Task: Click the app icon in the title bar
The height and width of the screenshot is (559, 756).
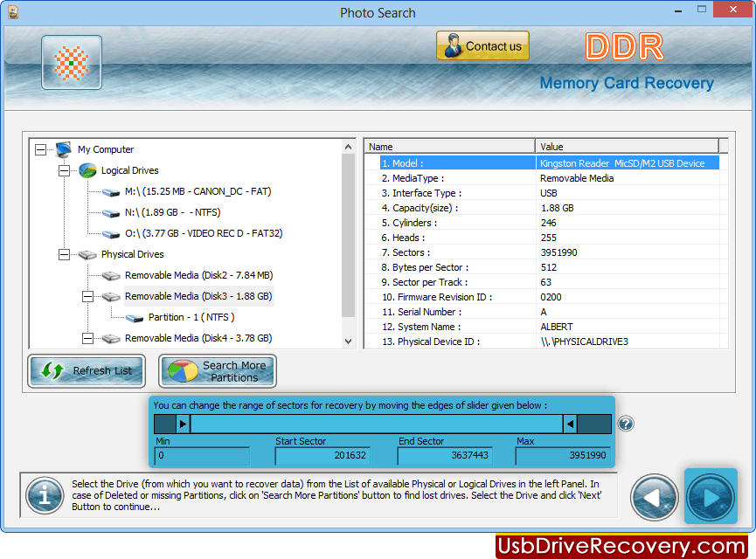Action: click(x=13, y=12)
